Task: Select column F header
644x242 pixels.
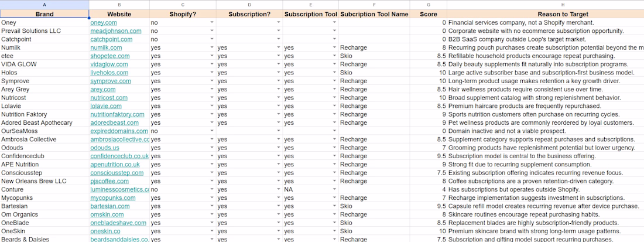Action: pos(374,5)
